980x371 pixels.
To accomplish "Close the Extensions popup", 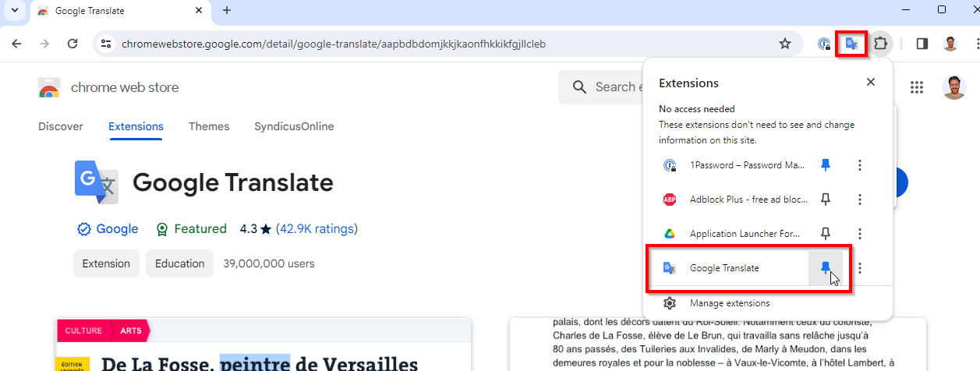I will 871,82.
